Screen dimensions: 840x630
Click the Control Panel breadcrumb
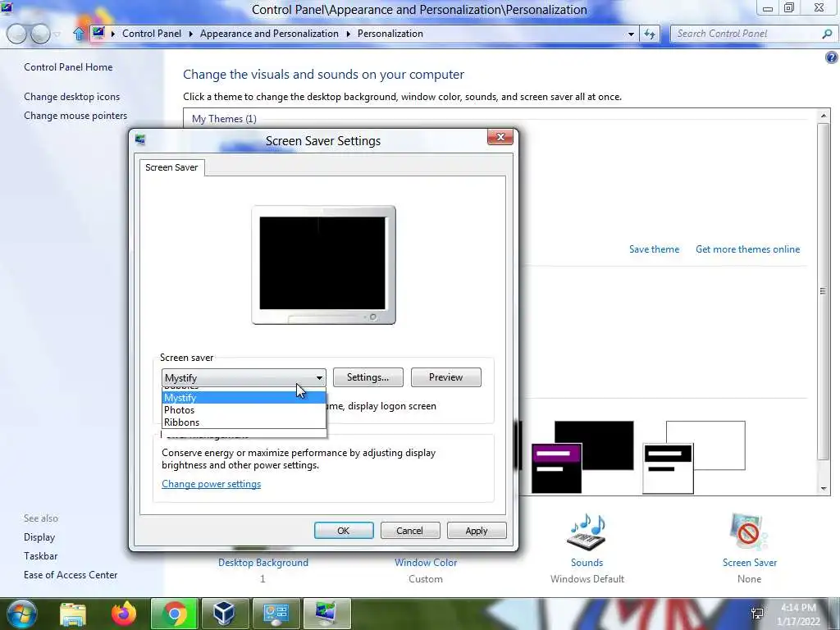coord(152,33)
